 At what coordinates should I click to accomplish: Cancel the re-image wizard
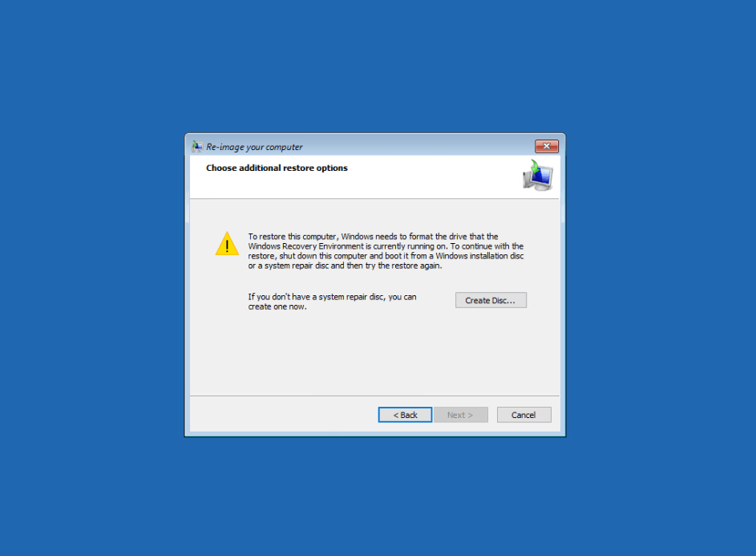click(x=524, y=415)
